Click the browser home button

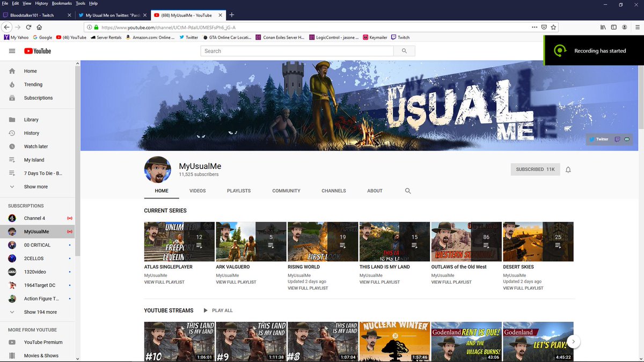(39, 27)
